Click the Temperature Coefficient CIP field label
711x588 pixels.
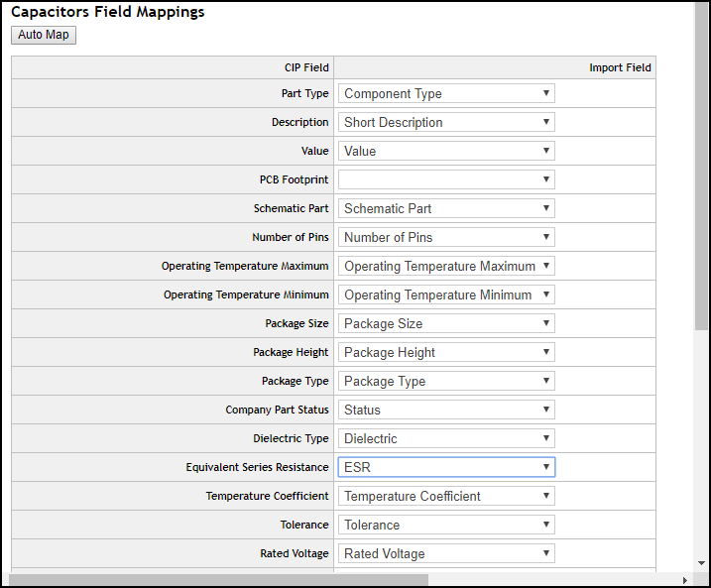(x=267, y=496)
